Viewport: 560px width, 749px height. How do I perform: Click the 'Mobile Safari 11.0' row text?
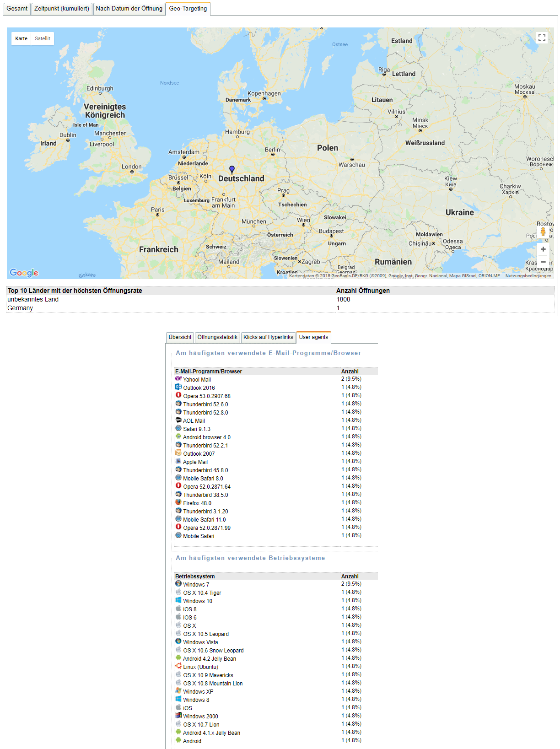pos(205,520)
